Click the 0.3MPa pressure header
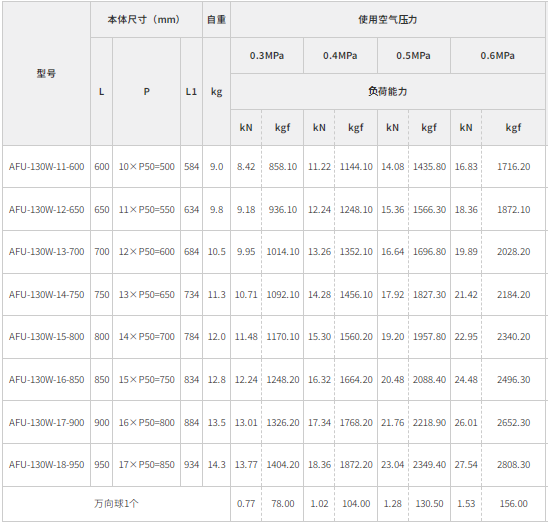Screen dimensions: 548x525 pyautogui.click(x=267, y=56)
